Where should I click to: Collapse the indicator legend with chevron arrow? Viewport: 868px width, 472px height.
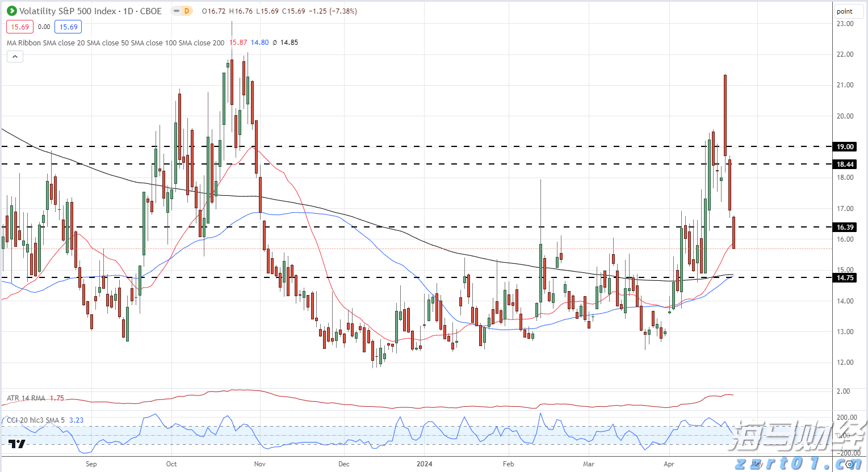tap(15, 56)
